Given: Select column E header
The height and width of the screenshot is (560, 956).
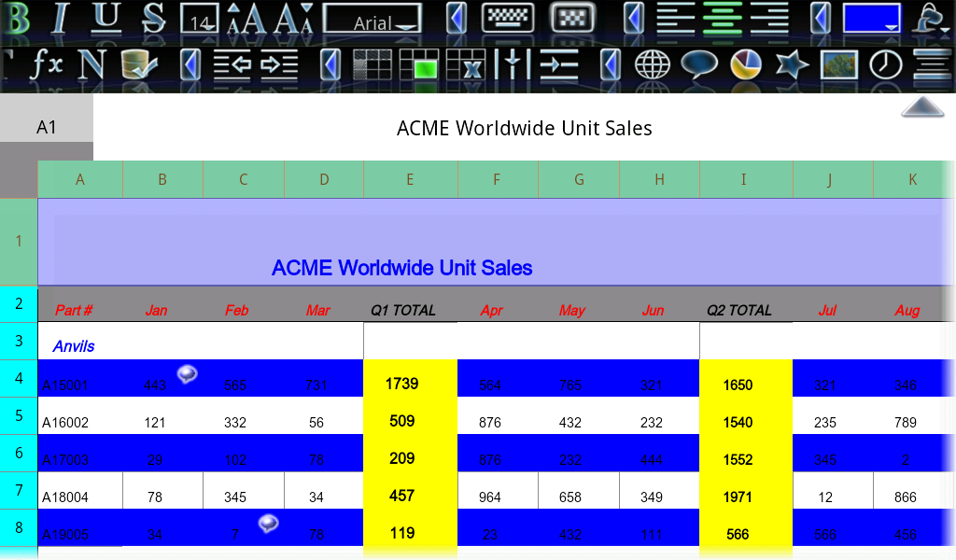Looking at the screenshot, I should point(411,179).
